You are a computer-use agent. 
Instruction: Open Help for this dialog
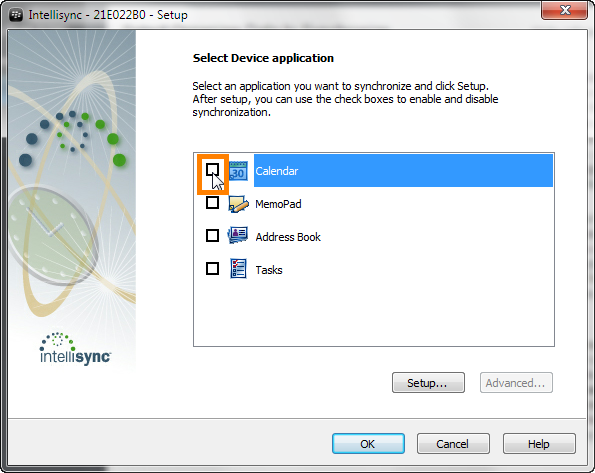[x=539, y=444]
